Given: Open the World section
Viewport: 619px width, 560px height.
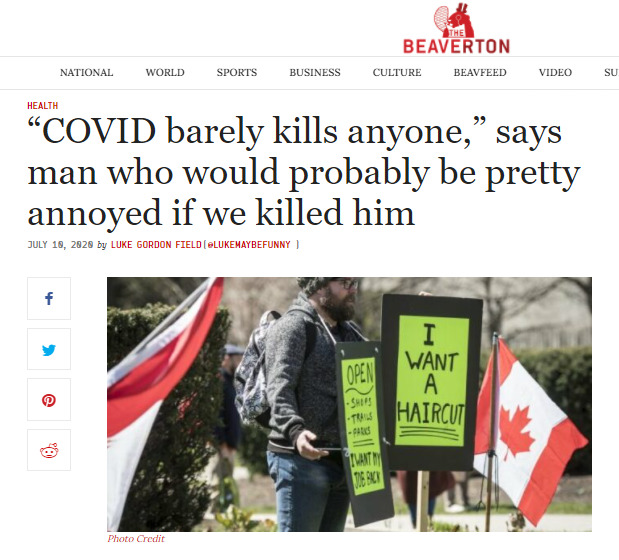Looking at the screenshot, I should coord(165,73).
